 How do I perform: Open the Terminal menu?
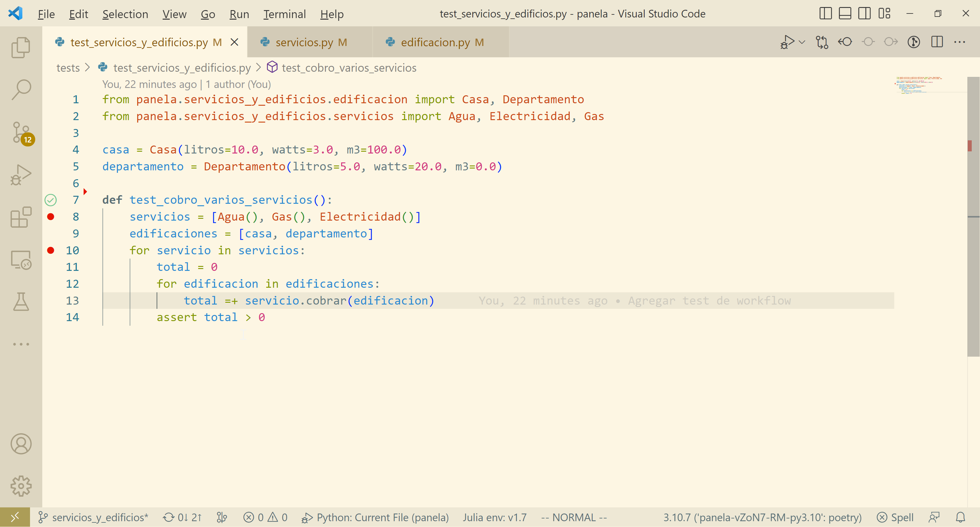284,14
